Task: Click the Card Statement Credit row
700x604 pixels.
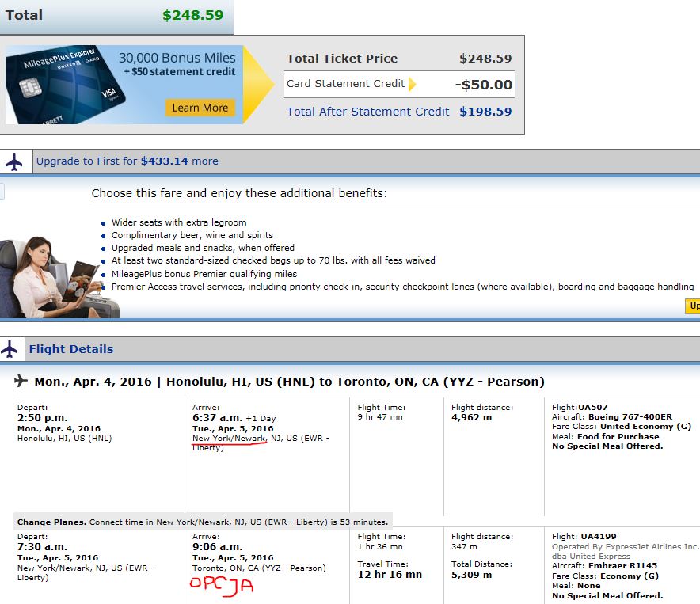Action: 399,85
